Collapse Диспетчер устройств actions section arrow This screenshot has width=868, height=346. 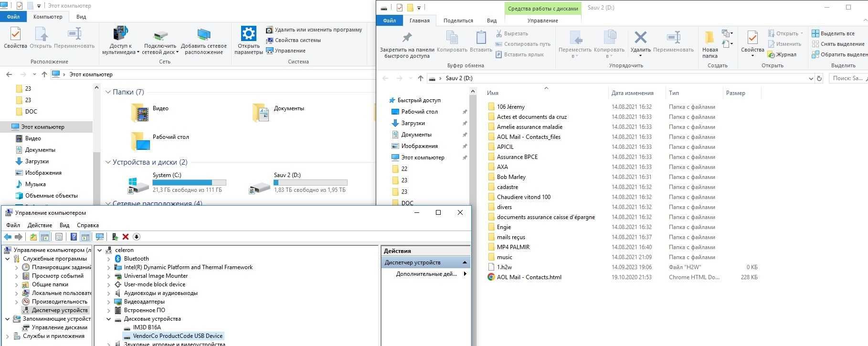tap(465, 262)
